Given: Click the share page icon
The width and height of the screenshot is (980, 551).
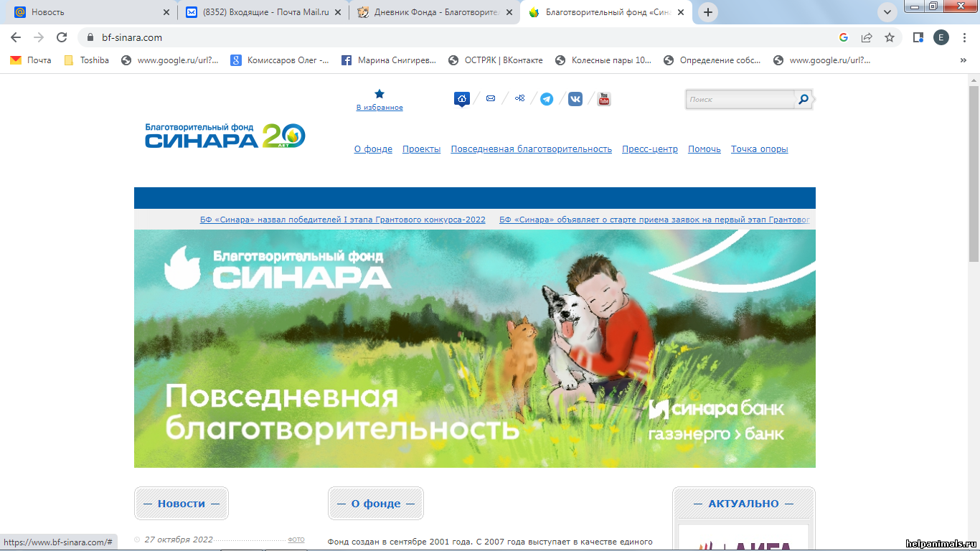Looking at the screenshot, I should 867,37.
